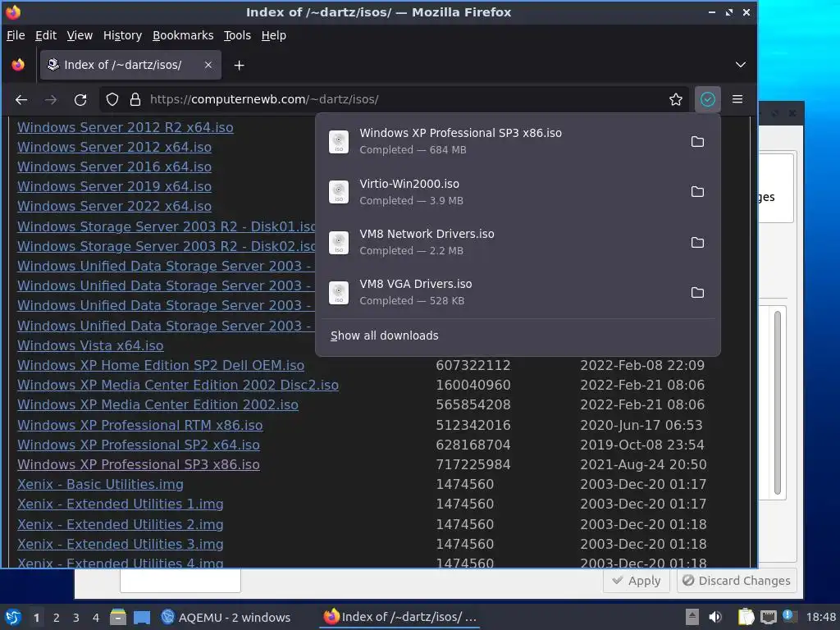The height and width of the screenshot is (630, 840).
Task: Show containing folder for Windows XP Professional SP3
Action: (697, 142)
